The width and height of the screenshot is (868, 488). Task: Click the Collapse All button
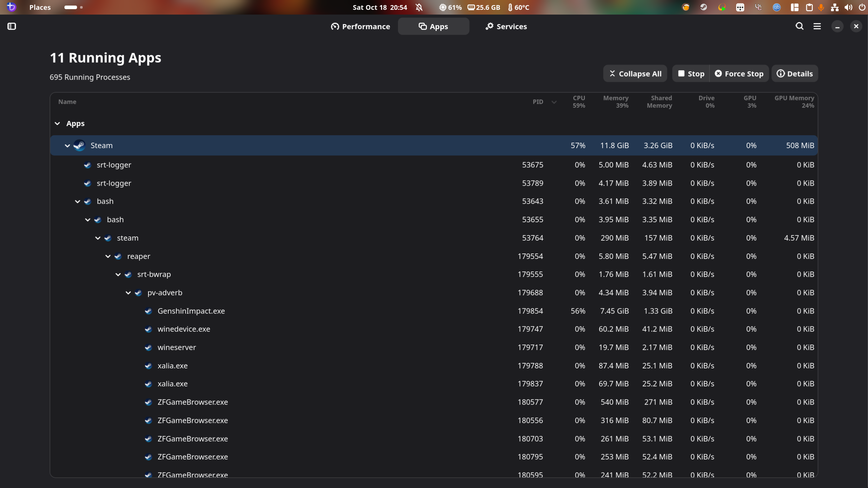coord(635,74)
